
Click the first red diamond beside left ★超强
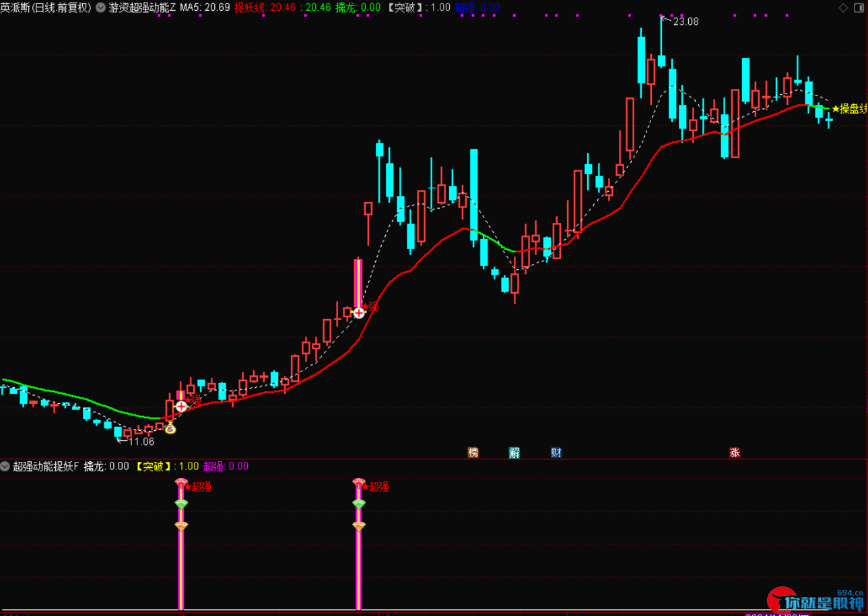pos(181,483)
